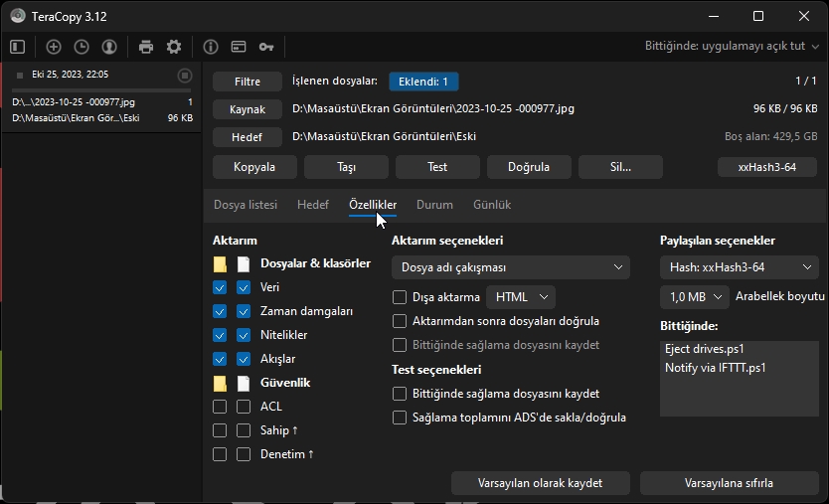Click the user account icon in toolbar
Screen dimensions: 829x504
pos(109,47)
